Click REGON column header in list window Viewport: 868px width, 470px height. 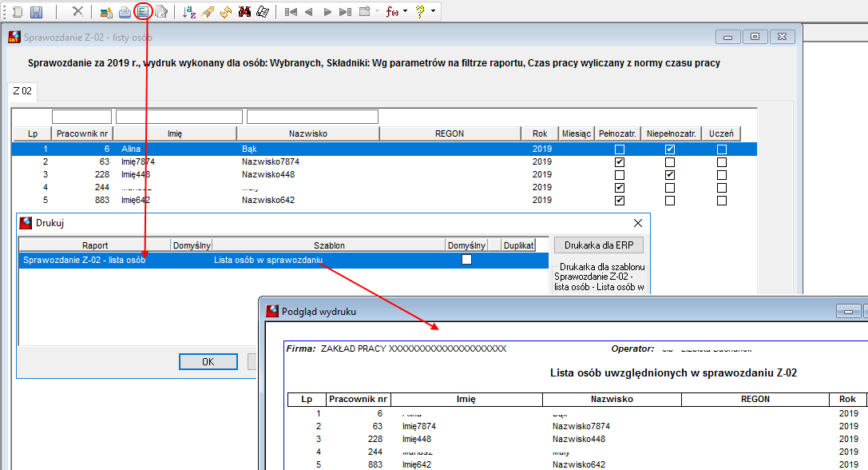click(450, 133)
